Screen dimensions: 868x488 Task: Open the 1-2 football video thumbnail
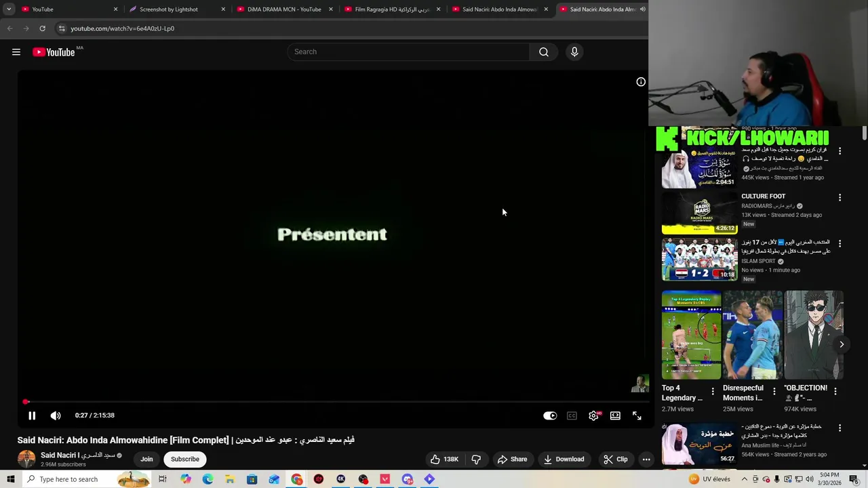[699, 259]
